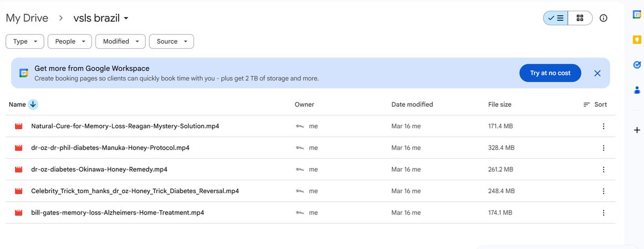Go to My Drive breadcrumb
This screenshot has width=644, height=249.
27,18
